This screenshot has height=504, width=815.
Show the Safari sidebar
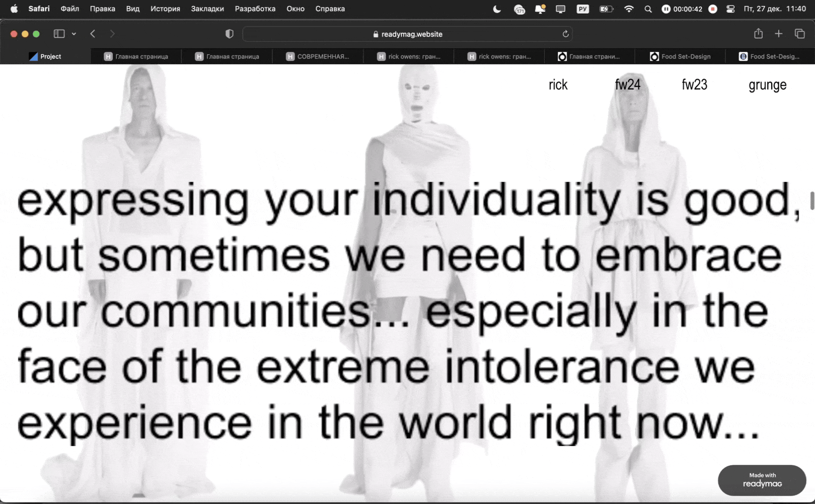pyautogui.click(x=59, y=33)
